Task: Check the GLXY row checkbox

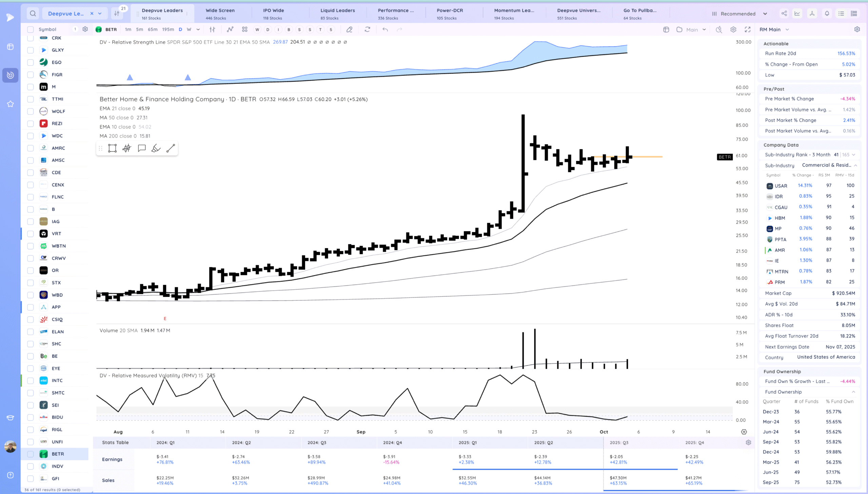Action: (x=31, y=50)
